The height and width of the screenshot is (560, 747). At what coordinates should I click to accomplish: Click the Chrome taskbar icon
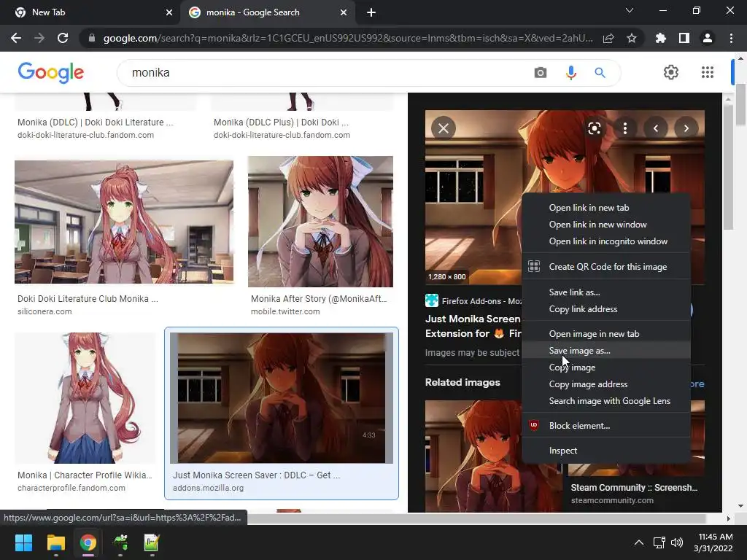point(88,542)
